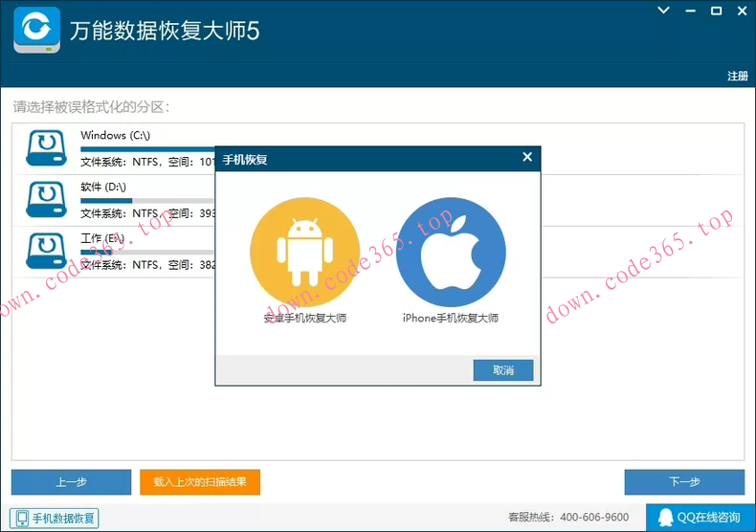Select the Windows (C:\) partition name
This screenshot has width=756, height=532.
[115, 136]
